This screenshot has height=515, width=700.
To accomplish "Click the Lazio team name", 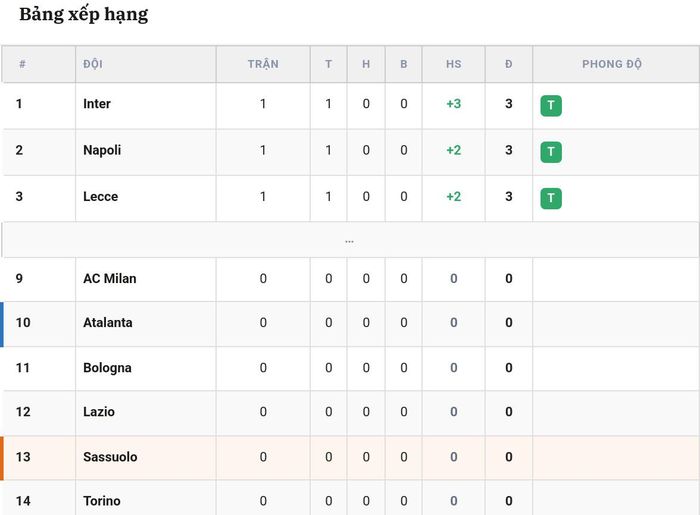I will coord(99,411).
